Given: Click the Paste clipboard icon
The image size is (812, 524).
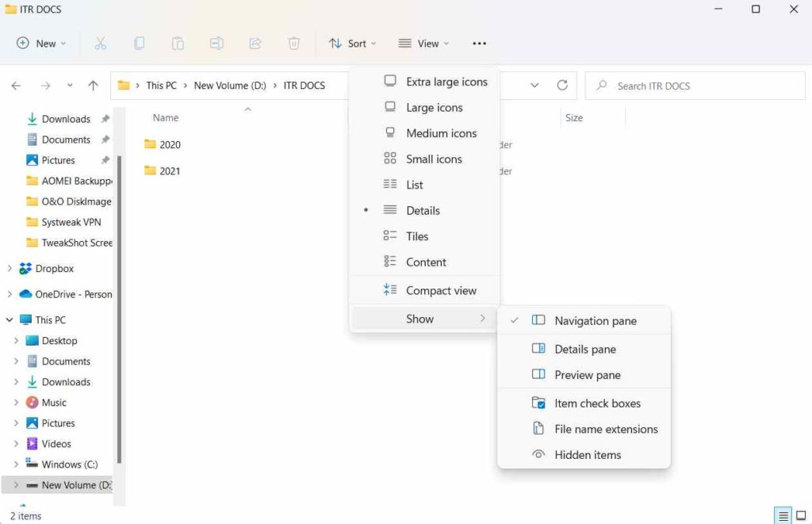Looking at the screenshot, I should [178, 44].
